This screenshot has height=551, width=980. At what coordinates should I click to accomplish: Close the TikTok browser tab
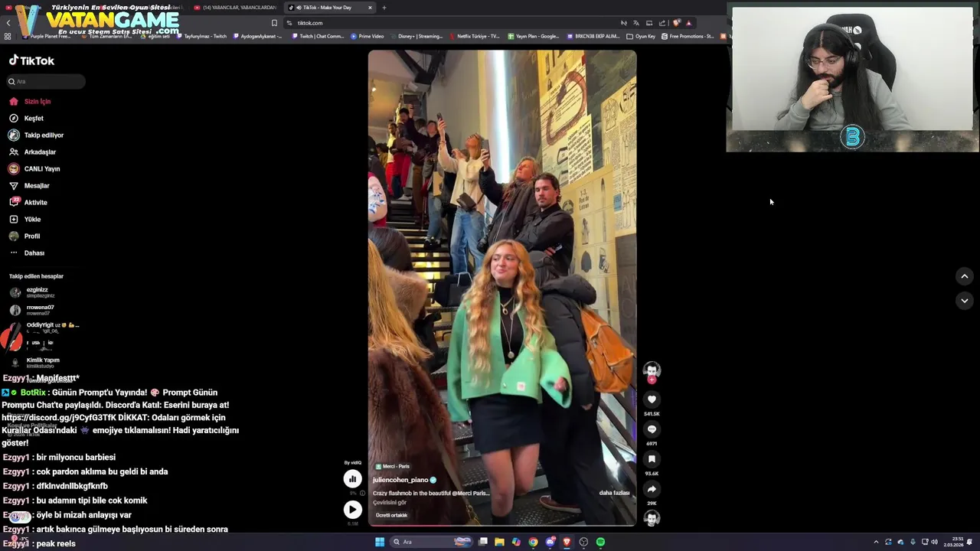(370, 8)
